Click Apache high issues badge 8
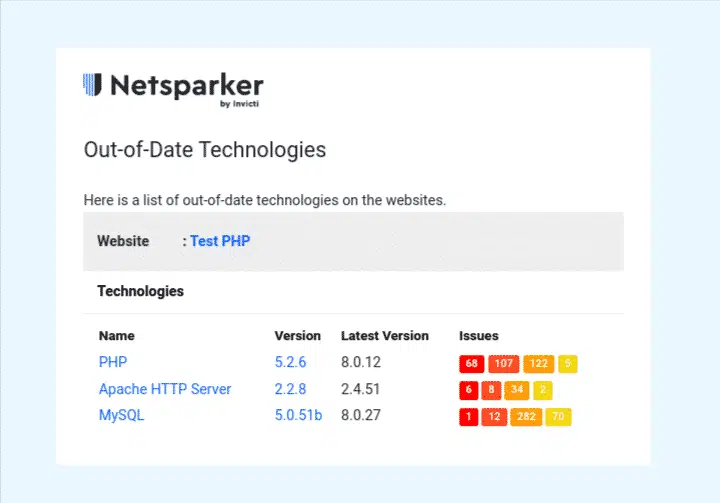The width and height of the screenshot is (720, 503). pyautogui.click(x=491, y=390)
